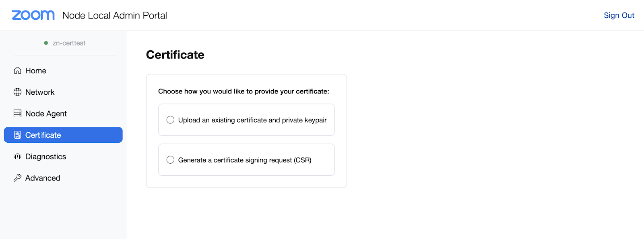This screenshot has height=239, width=644.
Task: Click the "Generate a certificate signing request" text
Action: click(245, 160)
